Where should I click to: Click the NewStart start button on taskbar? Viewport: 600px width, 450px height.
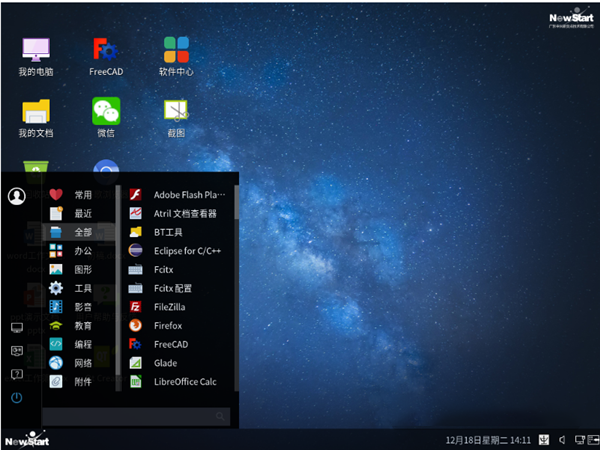tap(27, 440)
